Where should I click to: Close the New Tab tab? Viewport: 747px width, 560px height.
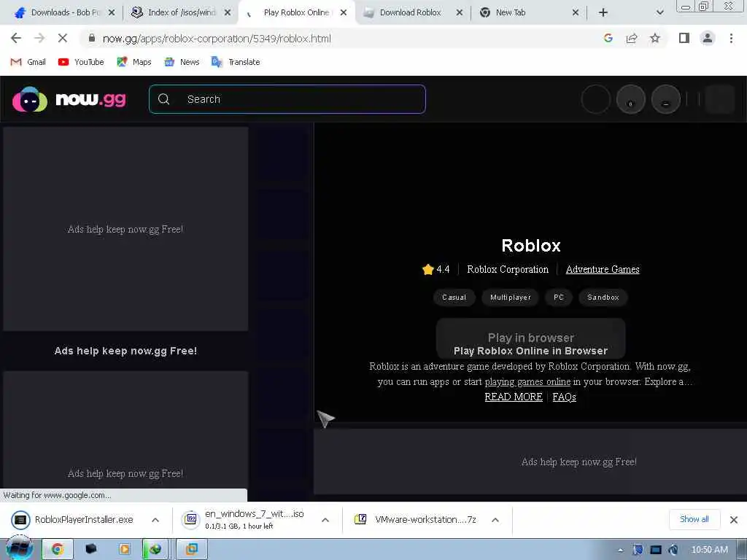576,12
